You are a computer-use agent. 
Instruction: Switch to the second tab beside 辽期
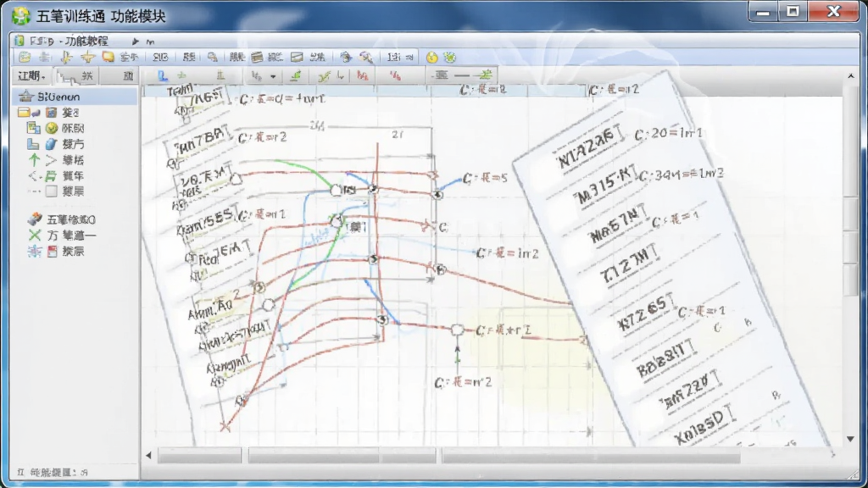[x=75, y=76]
